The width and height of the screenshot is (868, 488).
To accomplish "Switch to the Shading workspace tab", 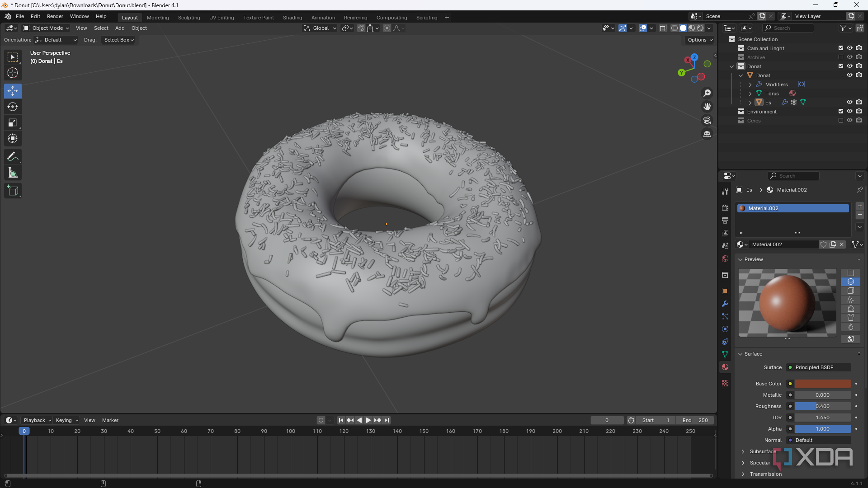I will [292, 18].
